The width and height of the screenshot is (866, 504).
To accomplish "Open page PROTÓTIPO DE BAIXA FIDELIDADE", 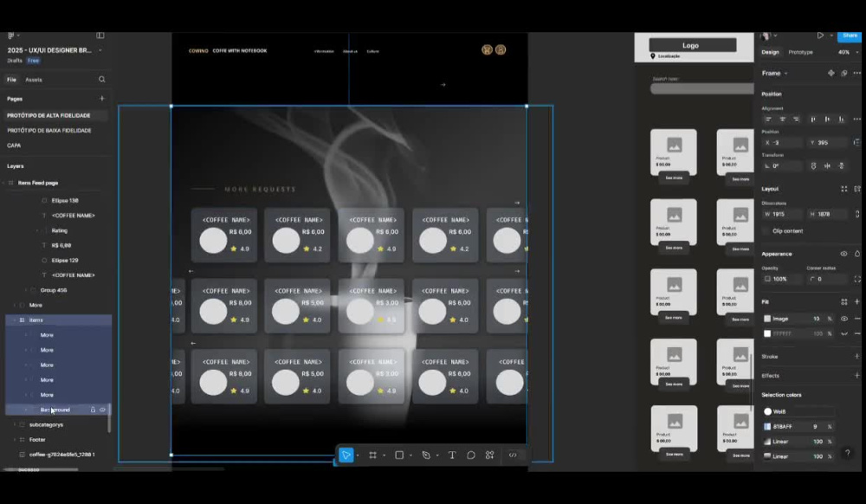I will (x=49, y=130).
